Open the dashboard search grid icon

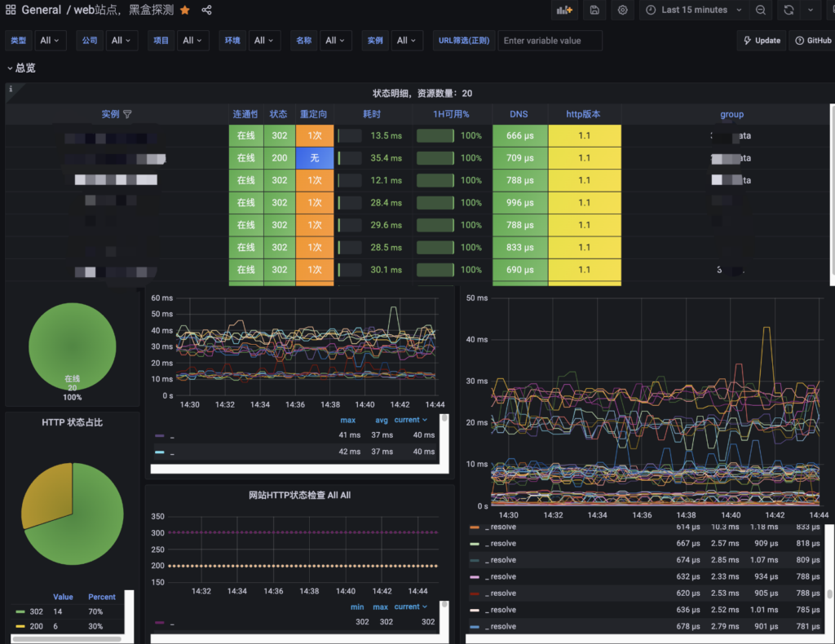click(x=11, y=10)
